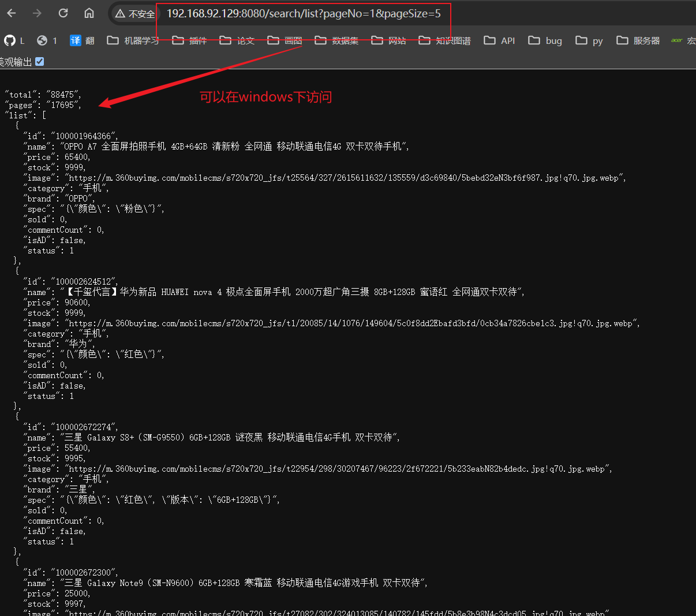Select the id 100002672300 line
Image resolution: width=696 pixels, height=616 pixels.
coord(70,573)
